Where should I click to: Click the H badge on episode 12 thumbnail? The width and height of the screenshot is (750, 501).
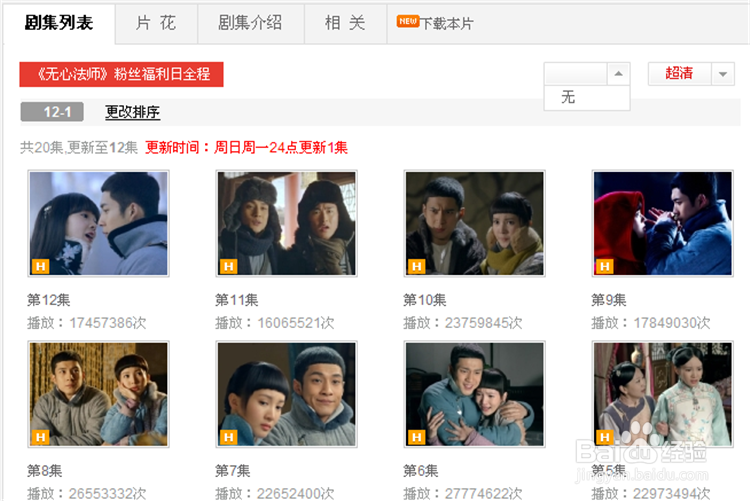pyautogui.click(x=41, y=266)
